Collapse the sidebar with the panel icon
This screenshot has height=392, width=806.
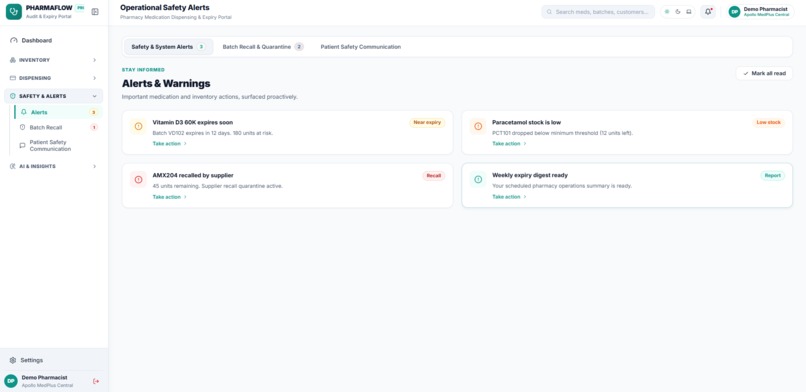95,12
